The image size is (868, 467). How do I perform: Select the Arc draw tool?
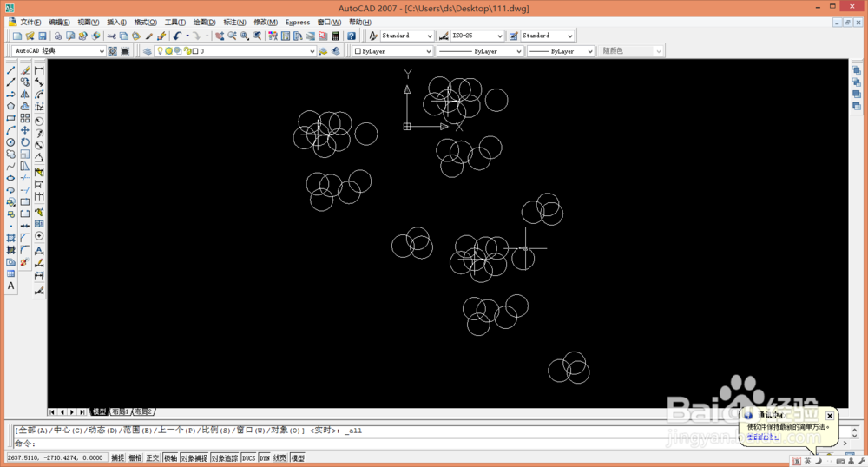[x=10, y=130]
